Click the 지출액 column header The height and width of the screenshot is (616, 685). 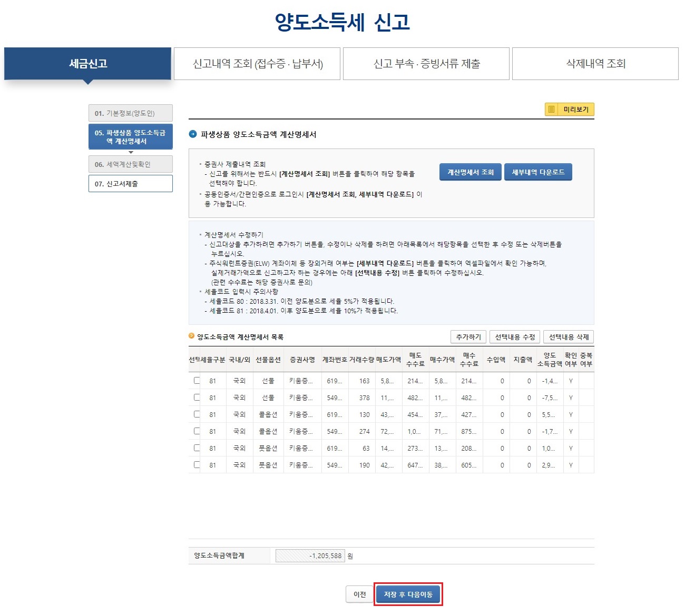tap(523, 360)
